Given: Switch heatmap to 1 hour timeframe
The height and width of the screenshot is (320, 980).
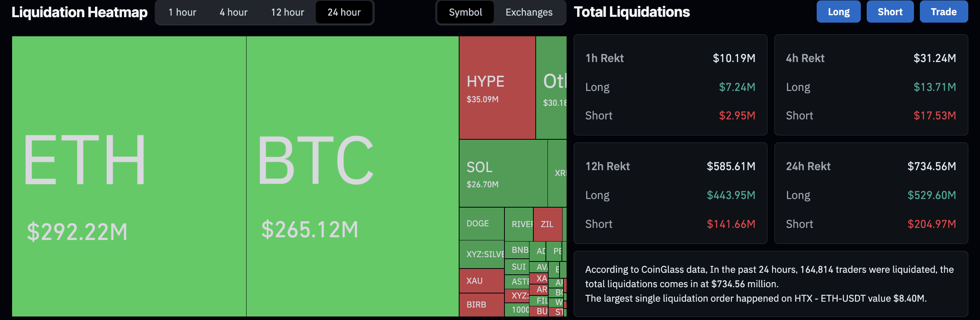Looking at the screenshot, I should click(182, 12).
